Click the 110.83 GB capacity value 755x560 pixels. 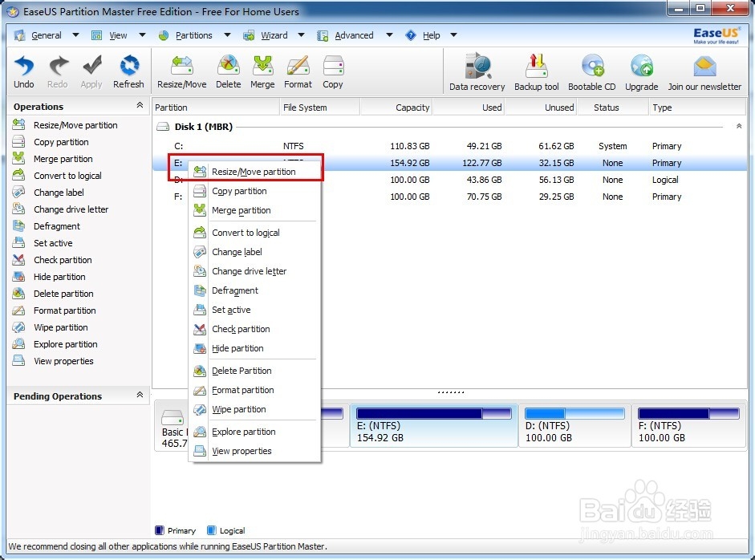pos(409,146)
